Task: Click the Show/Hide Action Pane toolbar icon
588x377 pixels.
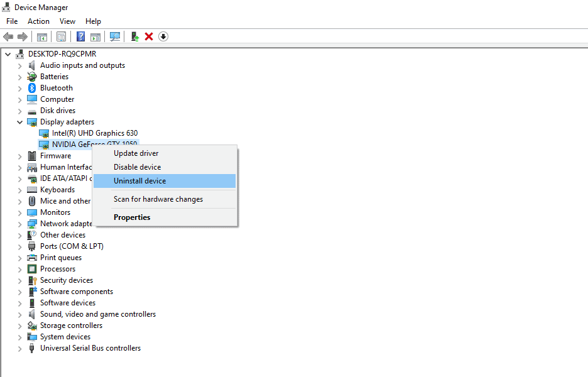Action: click(x=95, y=37)
